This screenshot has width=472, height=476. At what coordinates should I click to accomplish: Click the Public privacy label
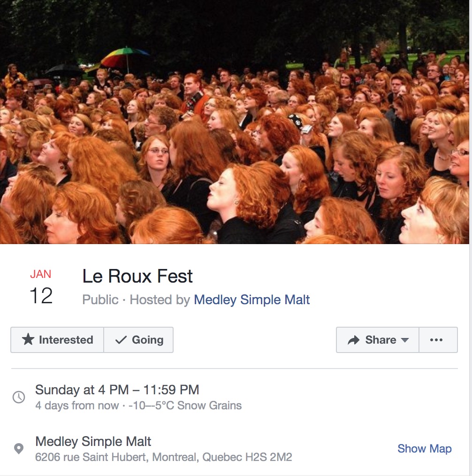(100, 299)
